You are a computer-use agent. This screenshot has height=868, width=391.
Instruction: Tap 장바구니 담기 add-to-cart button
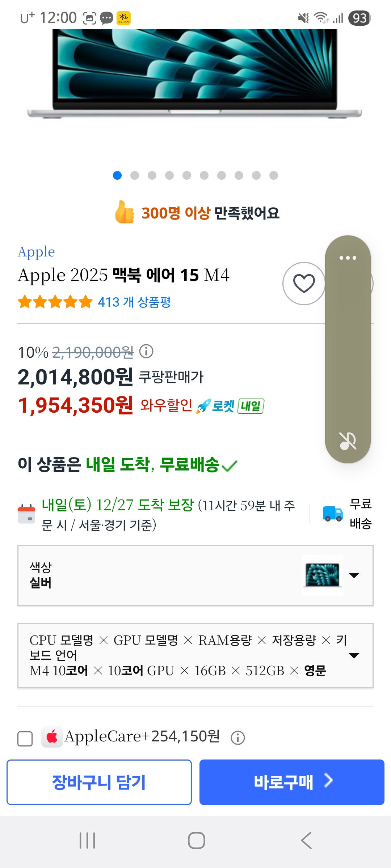click(x=99, y=782)
